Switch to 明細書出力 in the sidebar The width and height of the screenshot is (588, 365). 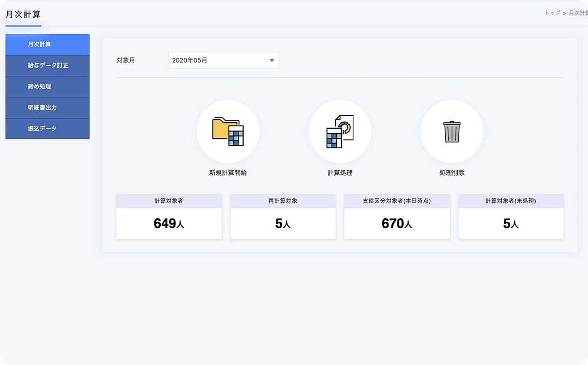click(x=48, y=107)
